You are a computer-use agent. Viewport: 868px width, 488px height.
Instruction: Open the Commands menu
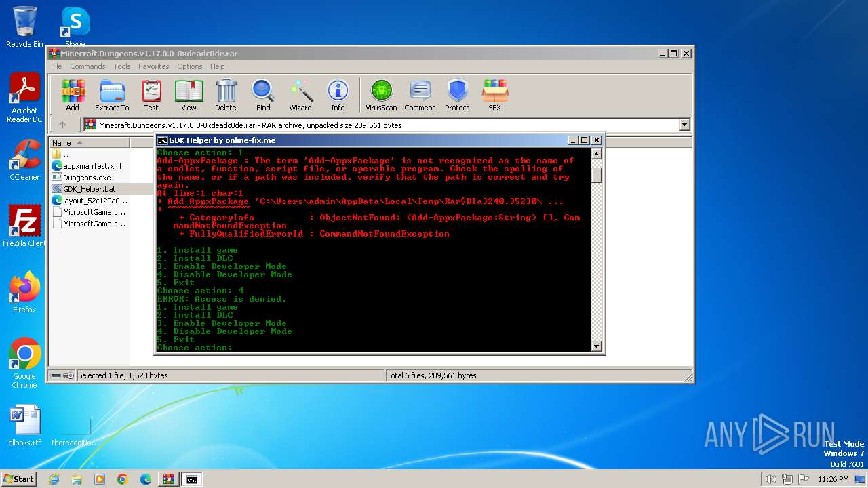(x=87, y=66)
